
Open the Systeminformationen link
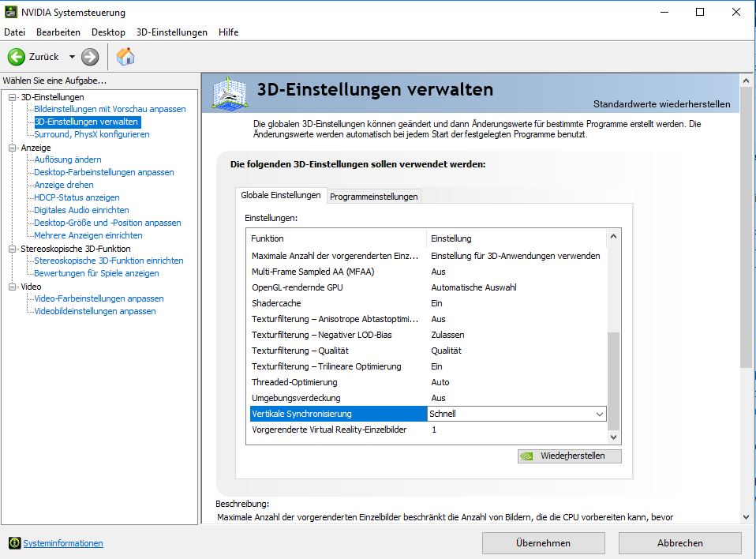63,543
